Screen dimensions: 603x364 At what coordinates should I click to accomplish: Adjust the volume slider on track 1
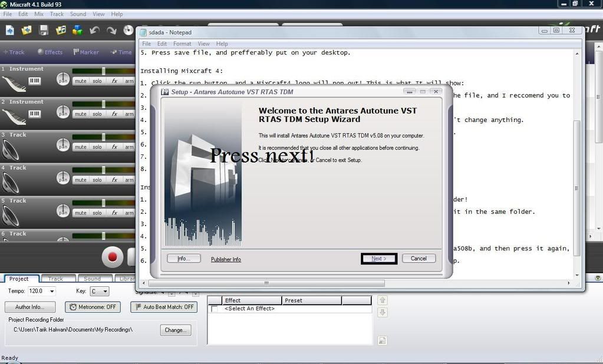pos(104,71)
